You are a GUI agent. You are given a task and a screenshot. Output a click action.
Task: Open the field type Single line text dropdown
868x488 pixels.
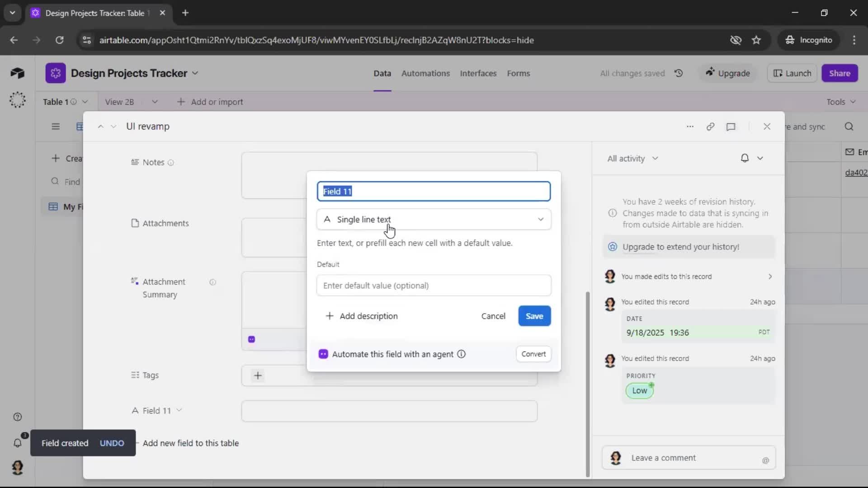434,220
